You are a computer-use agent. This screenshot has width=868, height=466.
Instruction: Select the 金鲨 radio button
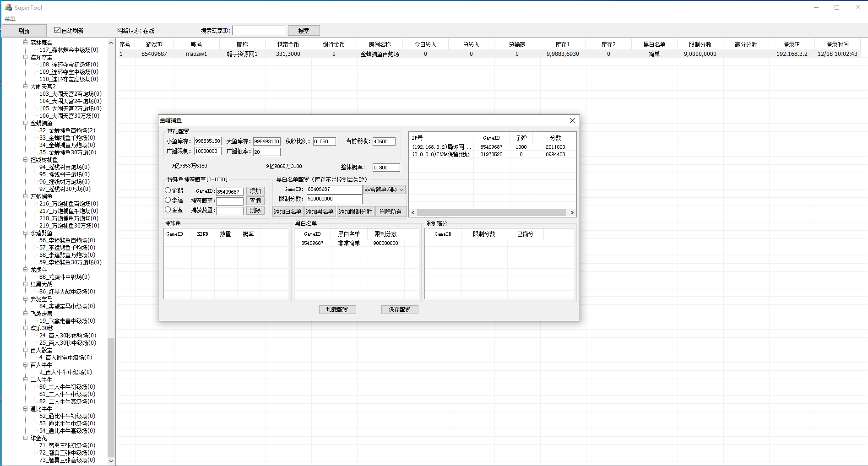168,210
